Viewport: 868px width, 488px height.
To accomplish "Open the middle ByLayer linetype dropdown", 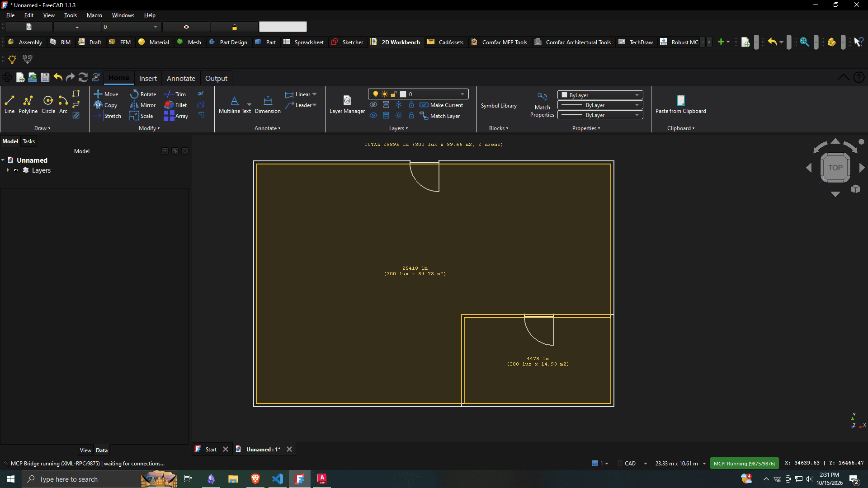I will pos(600,105).
